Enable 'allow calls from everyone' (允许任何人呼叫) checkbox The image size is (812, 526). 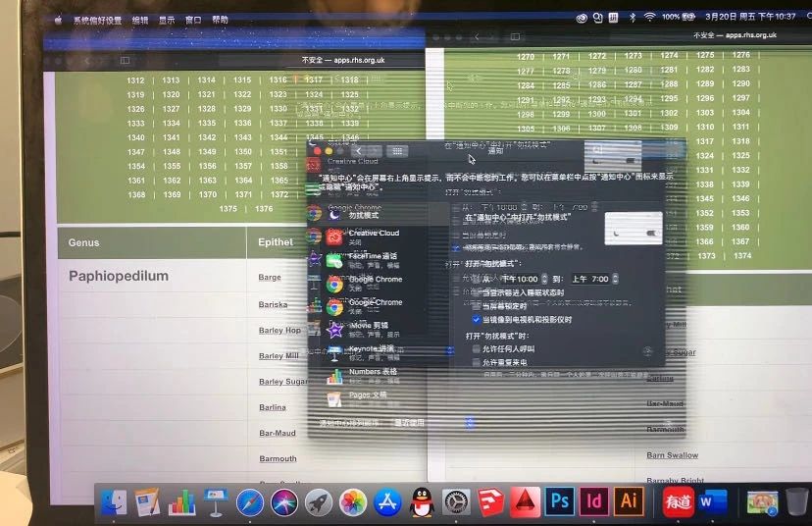coord(477,349)
